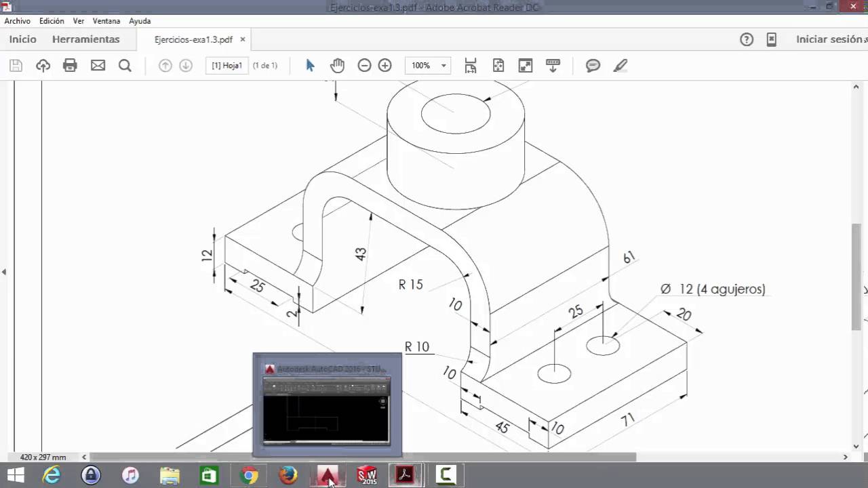Viewport: 868px width, 488px height.
Task: Click the Save file icon
Action: [x=16, y=66]
